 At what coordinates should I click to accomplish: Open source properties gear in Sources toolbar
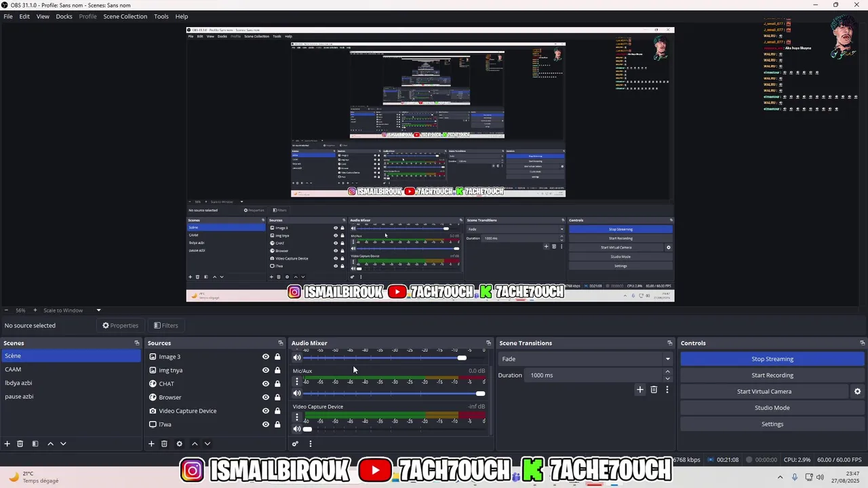[x=179, y=444]
